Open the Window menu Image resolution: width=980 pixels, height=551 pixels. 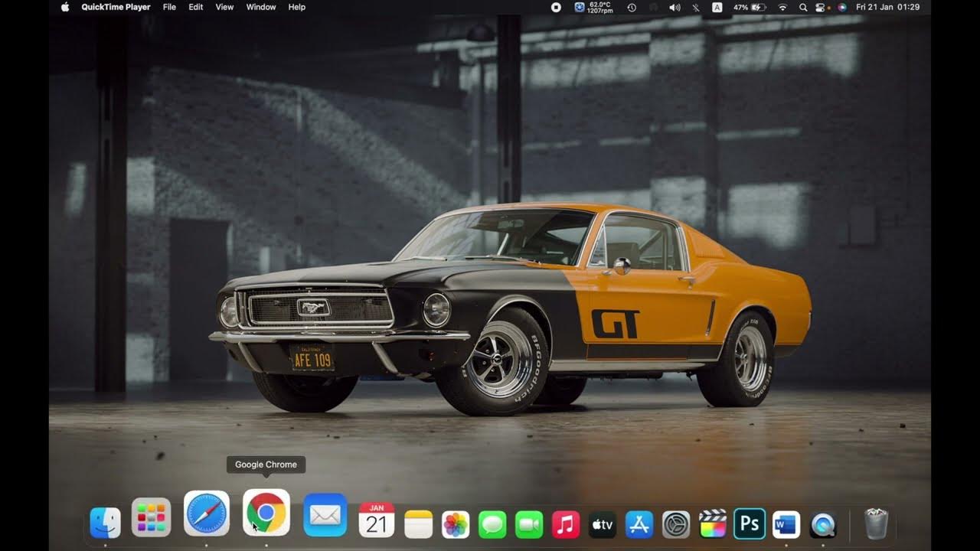pyautogui.click(x=261, y=7)
